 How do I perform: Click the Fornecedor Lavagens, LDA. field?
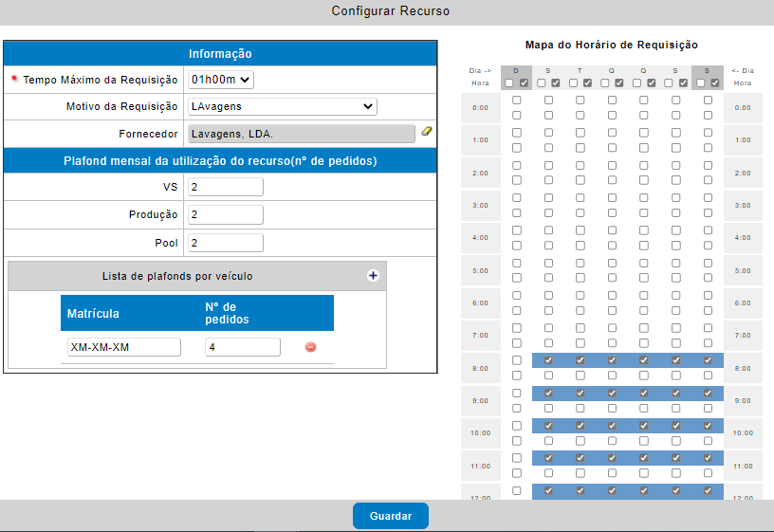point(301,134)
